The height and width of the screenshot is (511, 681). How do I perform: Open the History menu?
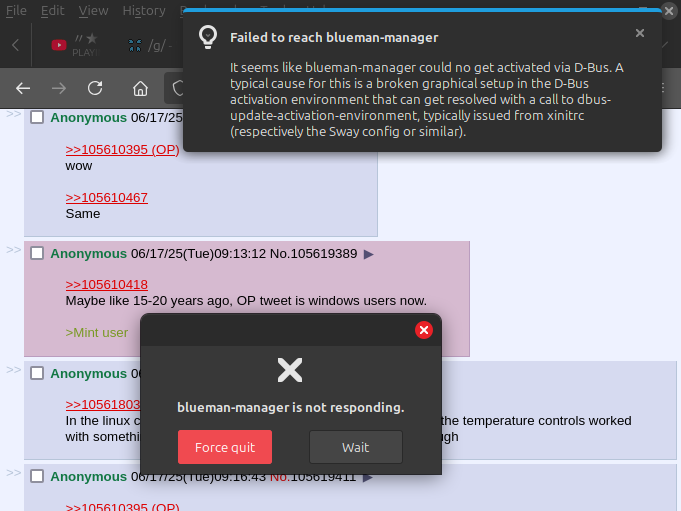point(144,10)
